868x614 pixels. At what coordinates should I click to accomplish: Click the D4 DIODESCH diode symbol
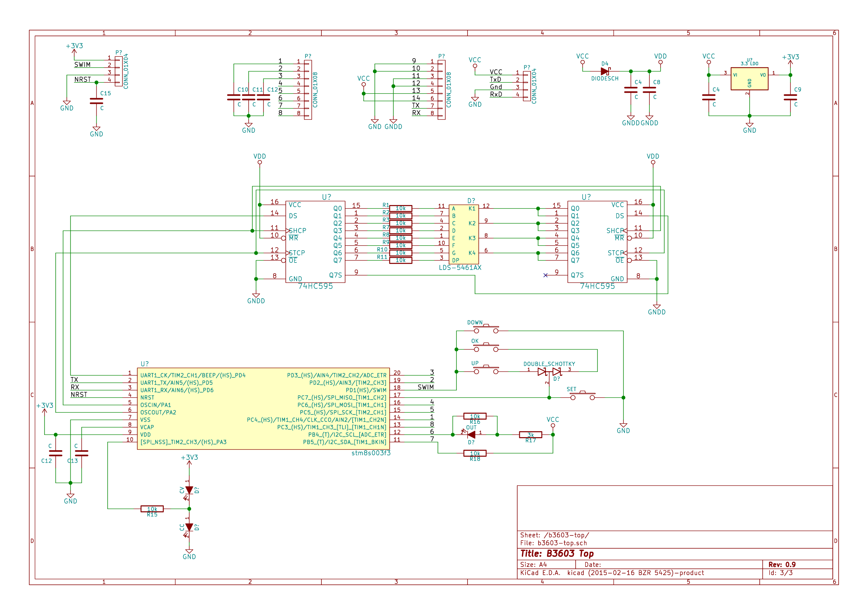coord(605,71)
